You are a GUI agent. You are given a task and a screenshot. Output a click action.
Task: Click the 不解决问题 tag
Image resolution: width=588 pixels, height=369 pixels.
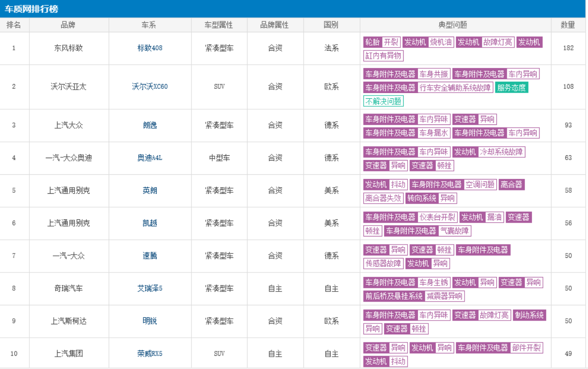[x=383, y=101]
